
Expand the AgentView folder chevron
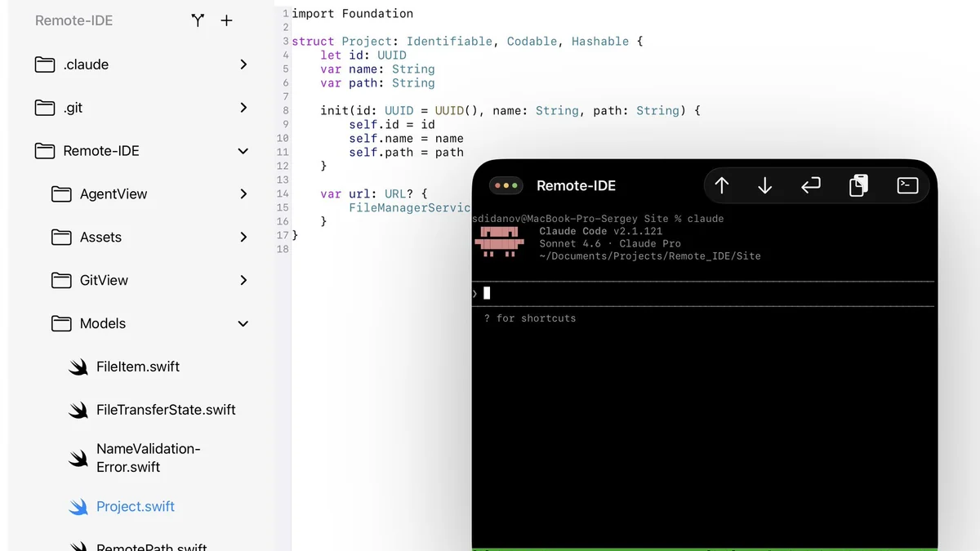click(243, 194)
